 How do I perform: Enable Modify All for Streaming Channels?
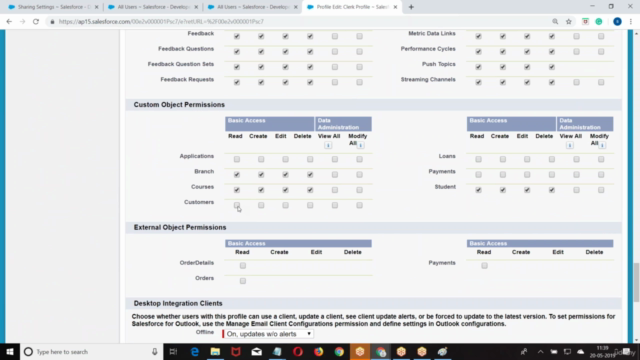tap(601, 82)
